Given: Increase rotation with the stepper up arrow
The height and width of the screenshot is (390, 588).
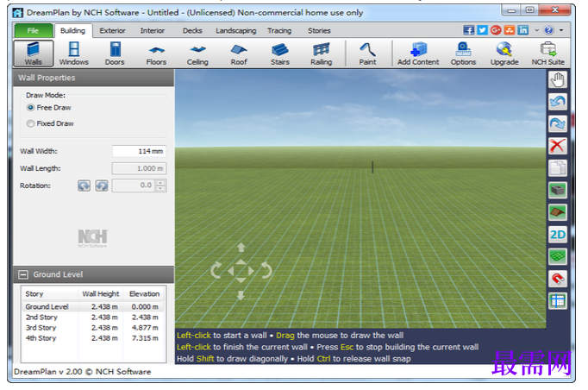Looking at the screenshot, I should click(160, 182).
